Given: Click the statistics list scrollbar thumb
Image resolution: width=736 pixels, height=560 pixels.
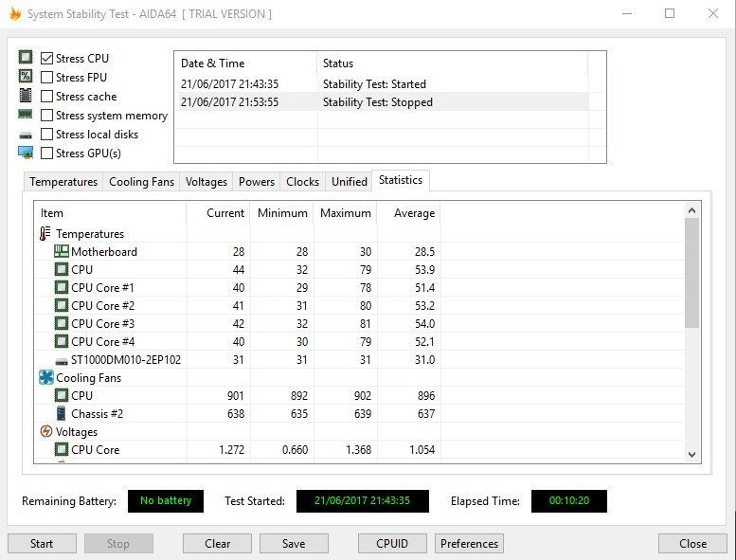Looking at the screenshot, I should coord(691,273).
